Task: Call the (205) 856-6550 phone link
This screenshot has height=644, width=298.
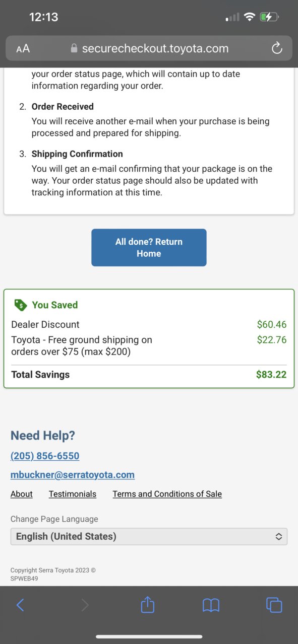Action: pos(45,456)
